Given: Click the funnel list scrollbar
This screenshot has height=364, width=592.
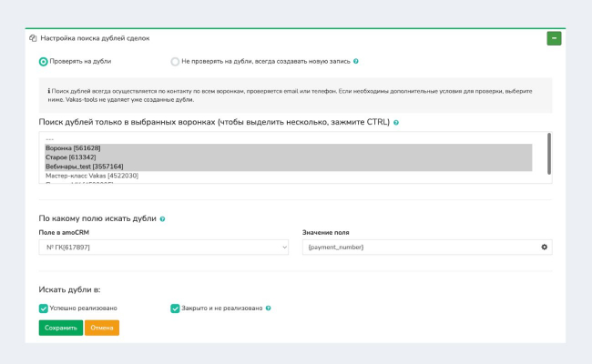Looking at the screenshot, I should pos(549,154).
